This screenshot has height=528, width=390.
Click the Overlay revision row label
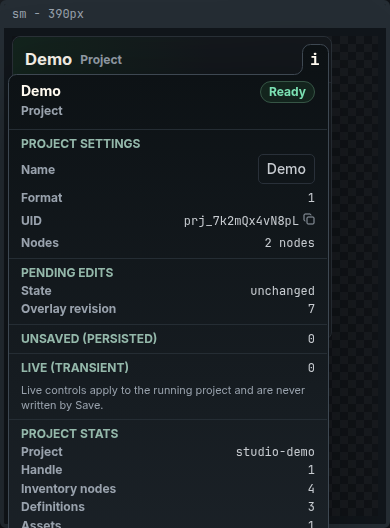coord(68,309)
